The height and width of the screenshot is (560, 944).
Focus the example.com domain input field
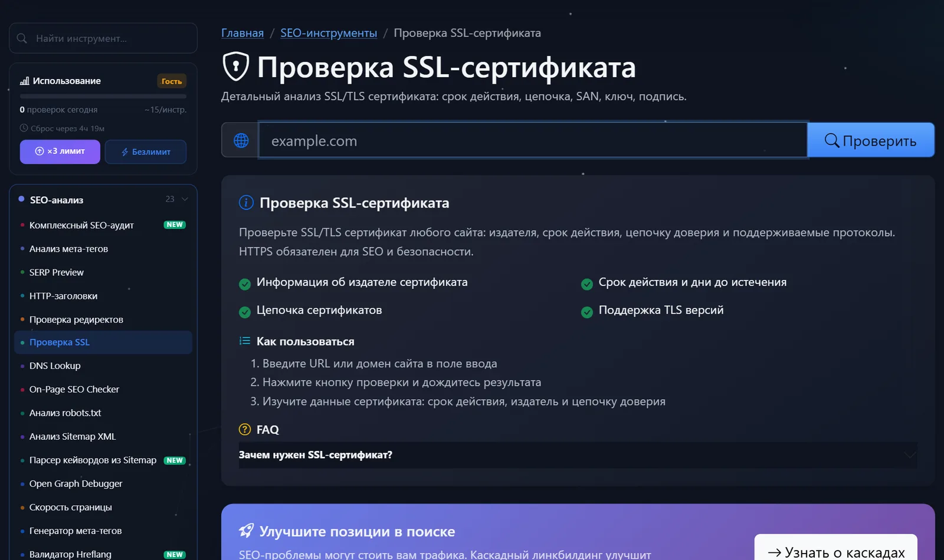(x=533, y=140)
